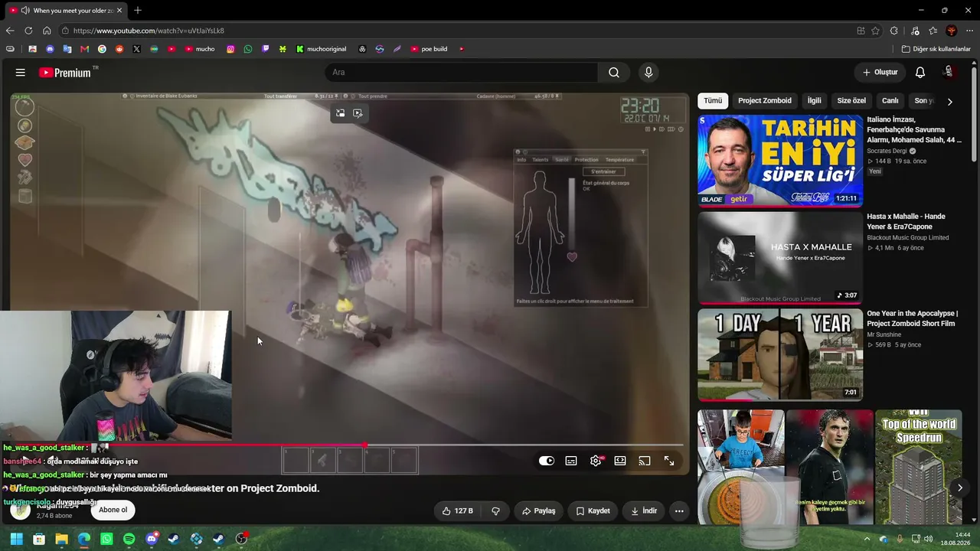Like the video with 127 B
The width and height of the screenshot is (980, 551).
click(457, 510)
